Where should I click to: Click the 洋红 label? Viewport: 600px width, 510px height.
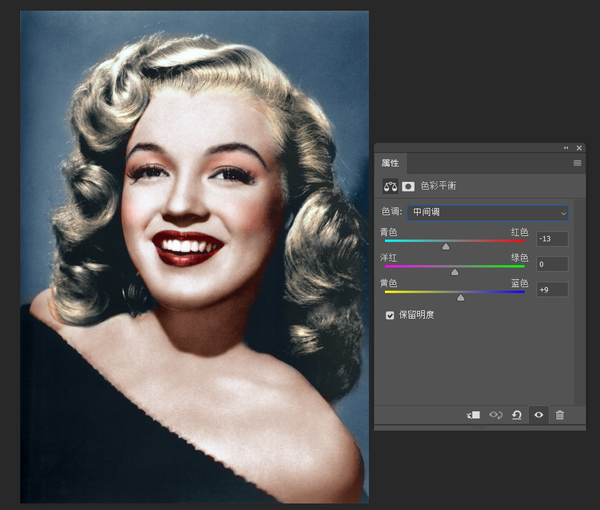point(388,257)
